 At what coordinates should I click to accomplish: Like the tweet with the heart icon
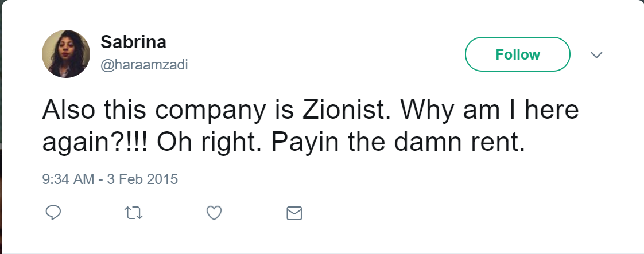[214, 213]
